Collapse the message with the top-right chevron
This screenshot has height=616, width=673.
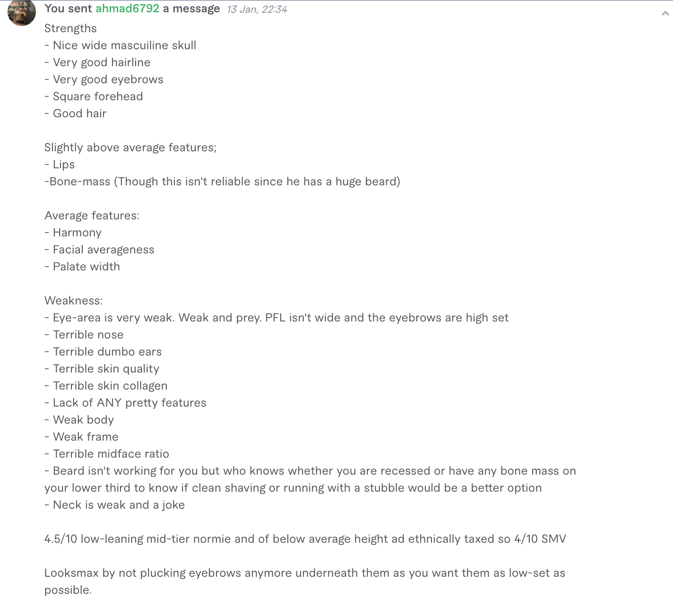pyautogui.click(x=665, y=14)
